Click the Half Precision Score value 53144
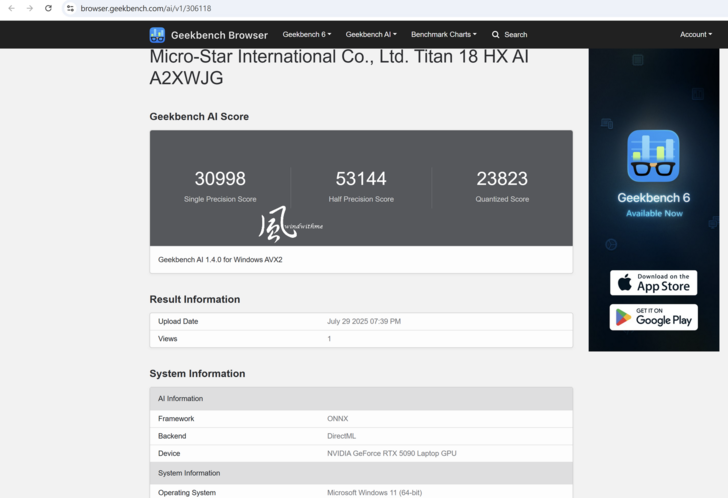The image size is (728, 498). click(x=361, y=179)
